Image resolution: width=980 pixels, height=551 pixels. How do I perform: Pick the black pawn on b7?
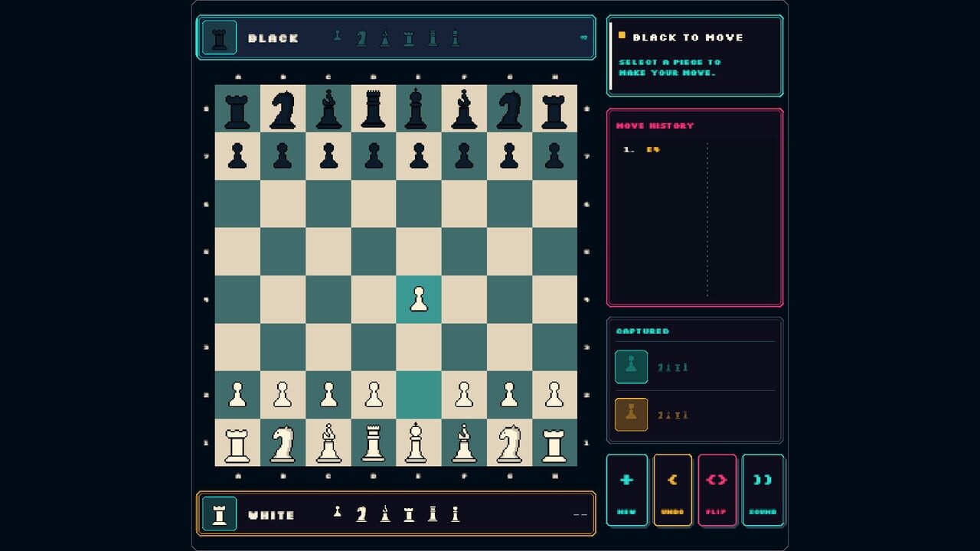tap(283, 156)
